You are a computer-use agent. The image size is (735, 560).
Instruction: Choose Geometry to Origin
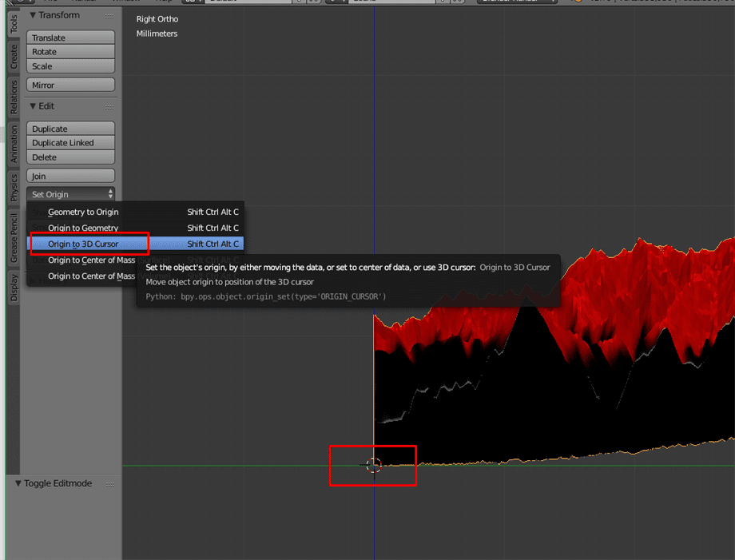tap(136, 212)
